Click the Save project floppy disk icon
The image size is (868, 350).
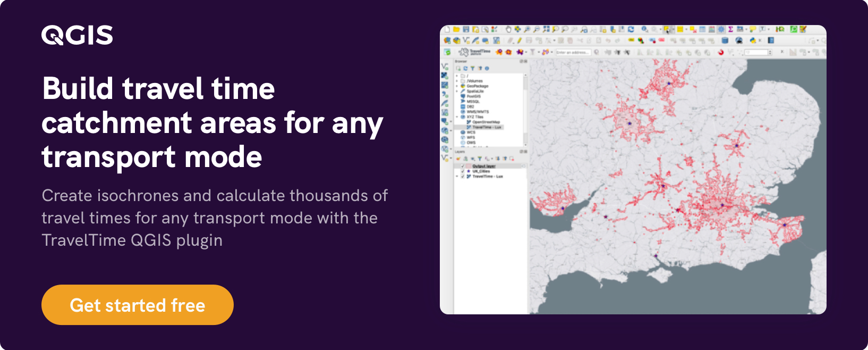click(466, 29)
